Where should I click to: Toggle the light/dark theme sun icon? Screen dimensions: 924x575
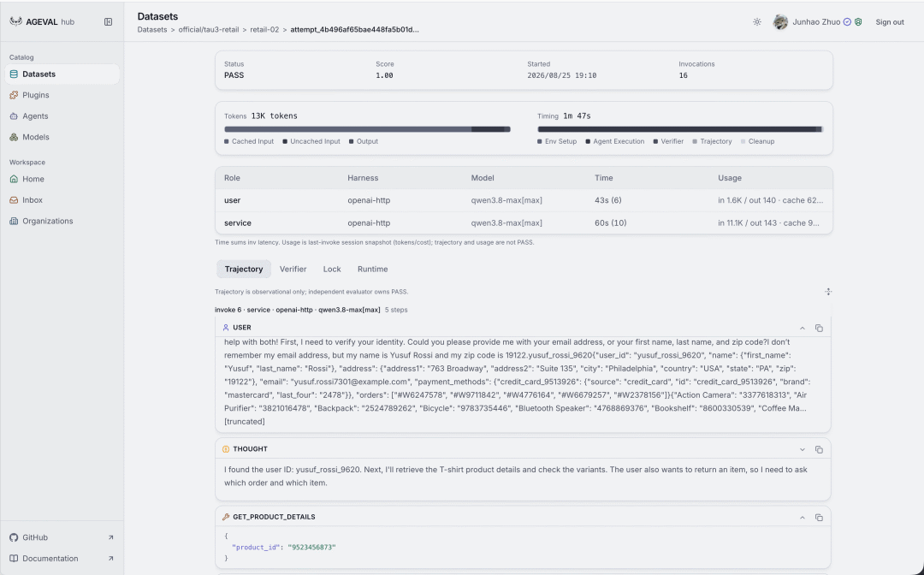(757, 21)
